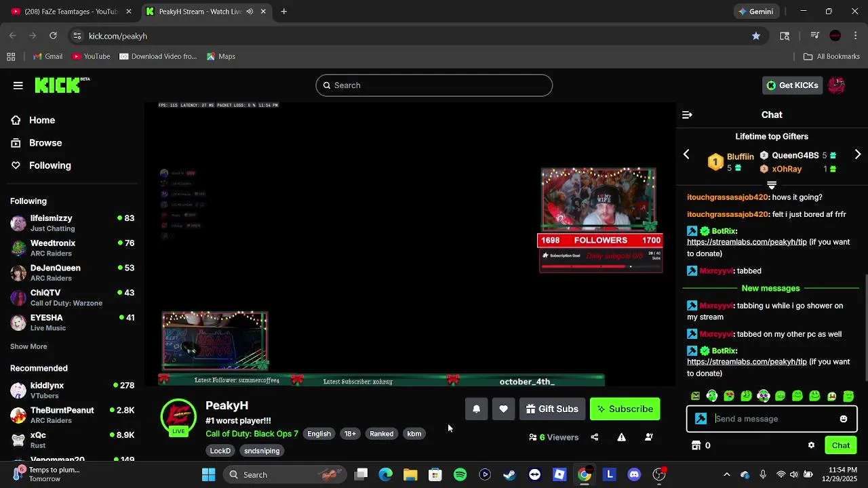Share the stream
The image size is (868, 488).
[x=595, y=437]
